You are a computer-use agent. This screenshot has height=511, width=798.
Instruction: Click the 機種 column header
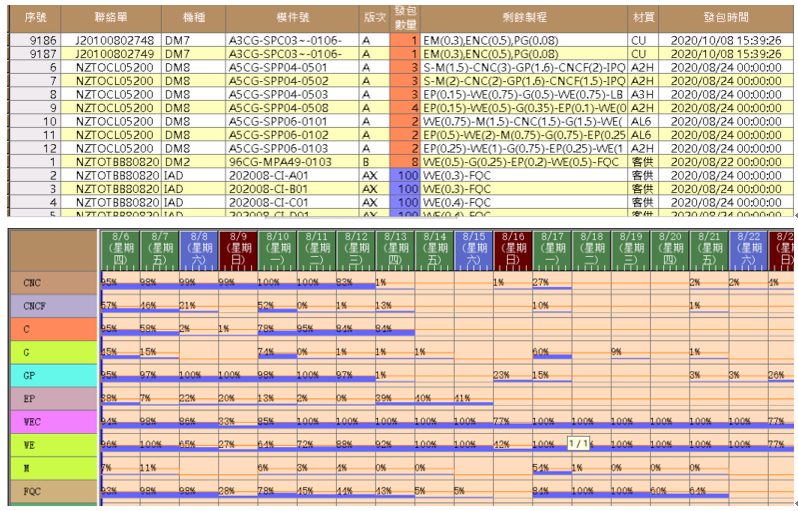193,18
